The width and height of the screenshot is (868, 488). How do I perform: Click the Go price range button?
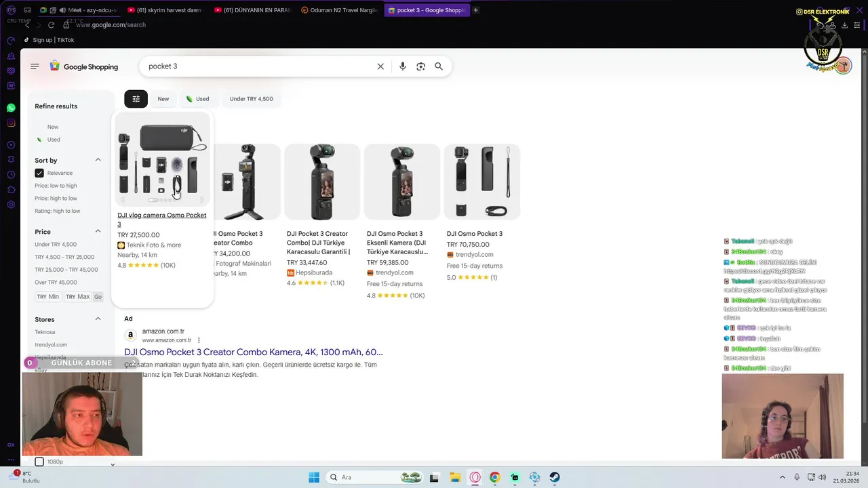pos(98,297)
